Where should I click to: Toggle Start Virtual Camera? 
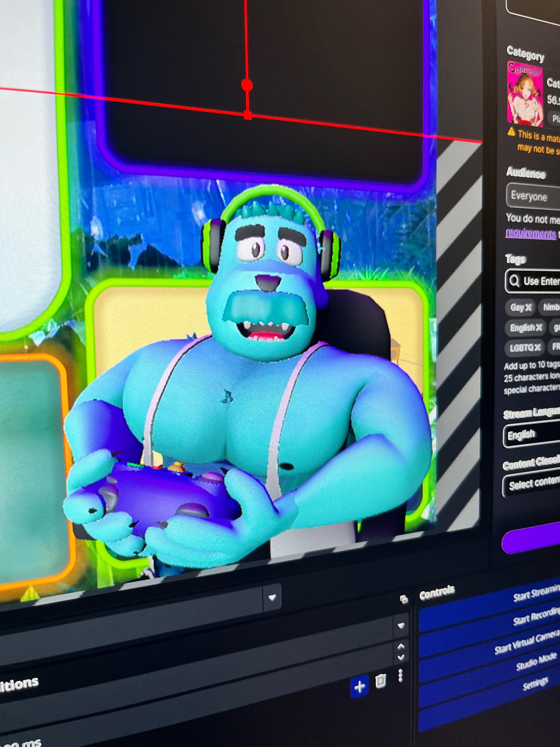[526, 642]
